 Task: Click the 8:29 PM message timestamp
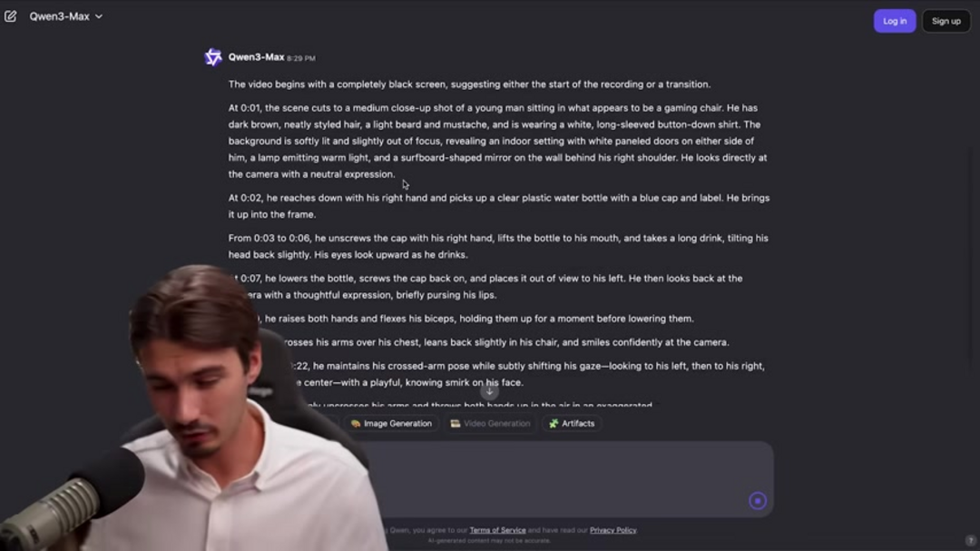pos(301,58)
